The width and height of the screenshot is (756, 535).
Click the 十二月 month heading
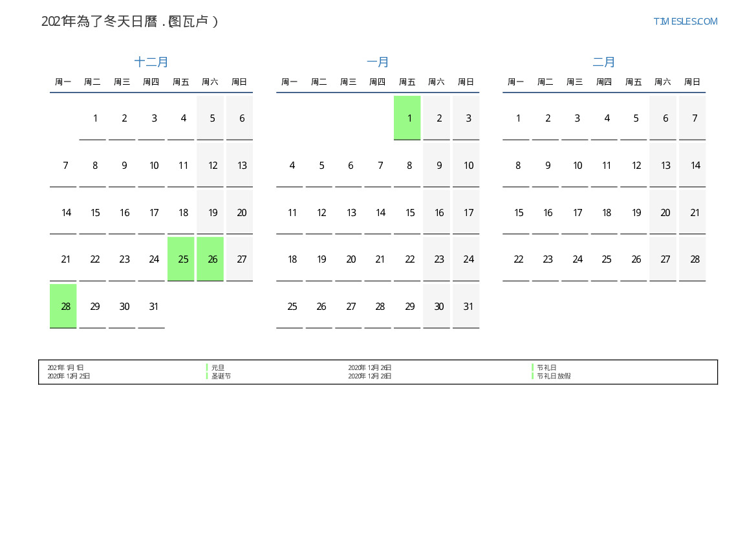151,62
